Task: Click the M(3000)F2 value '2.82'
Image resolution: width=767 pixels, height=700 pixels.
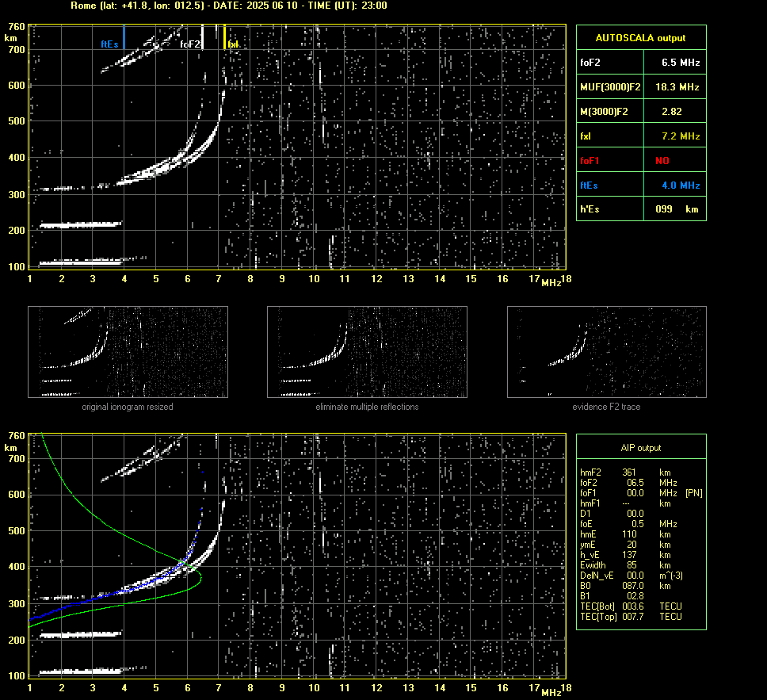Action: pyautogui.click(x=672, y=112)
